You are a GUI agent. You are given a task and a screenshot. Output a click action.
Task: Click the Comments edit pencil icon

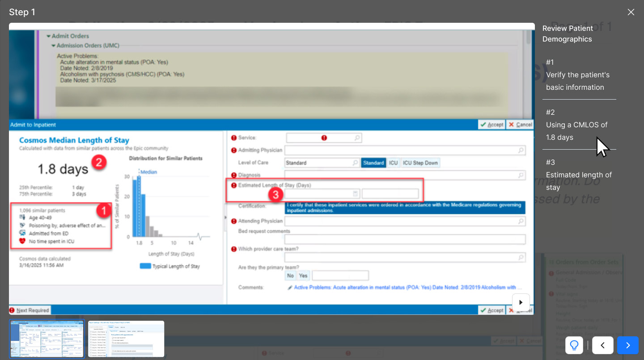coord(290,288)
